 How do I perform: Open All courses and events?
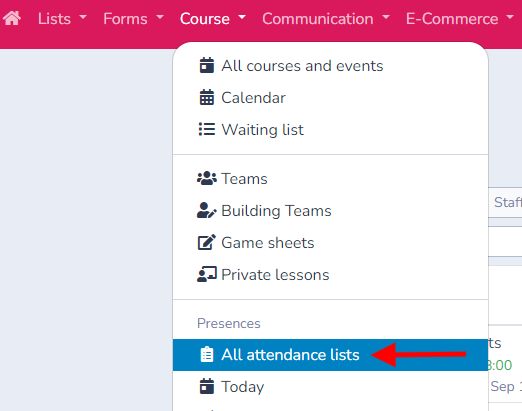coord(330,66)
